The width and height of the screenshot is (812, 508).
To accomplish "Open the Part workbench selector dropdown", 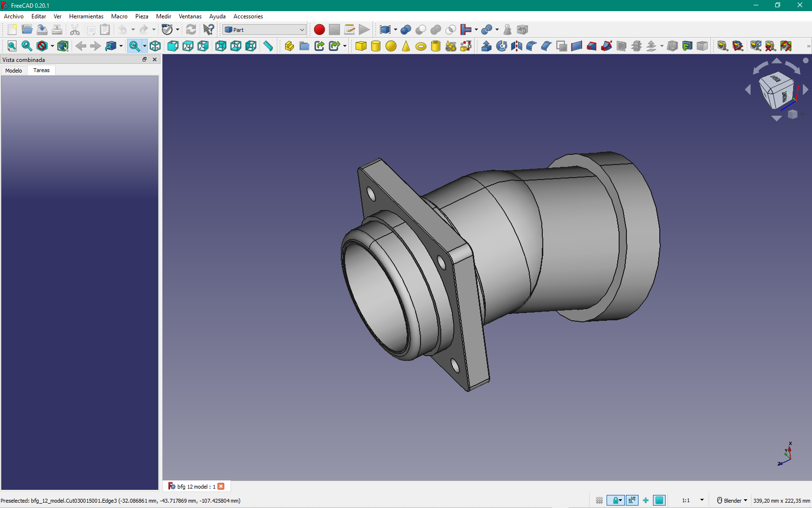I will pyautogui.click(x=264, y=30).
